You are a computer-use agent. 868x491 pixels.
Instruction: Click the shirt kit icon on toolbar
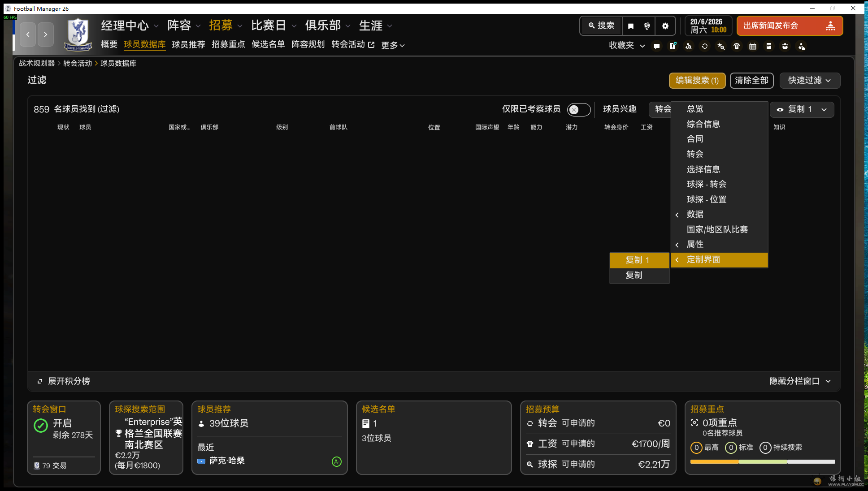coord(737,46)
